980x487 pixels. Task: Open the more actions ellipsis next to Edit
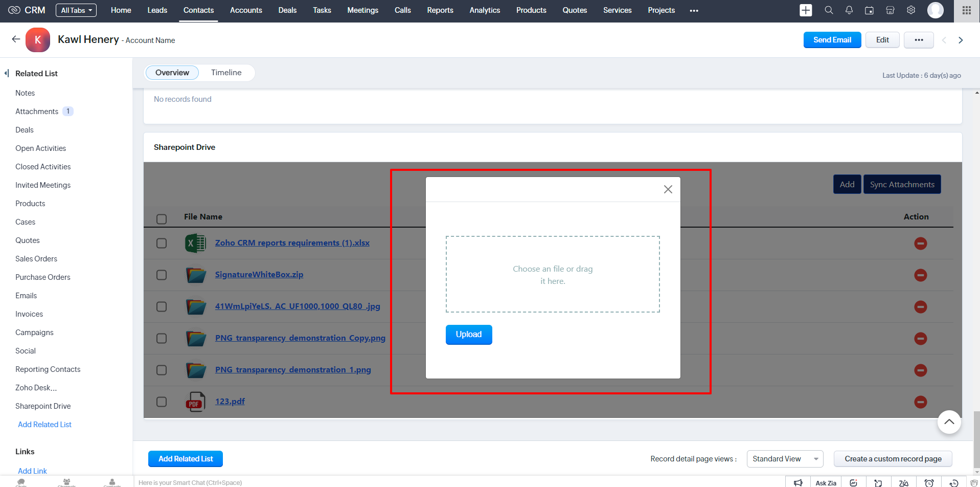pos(919,40)
